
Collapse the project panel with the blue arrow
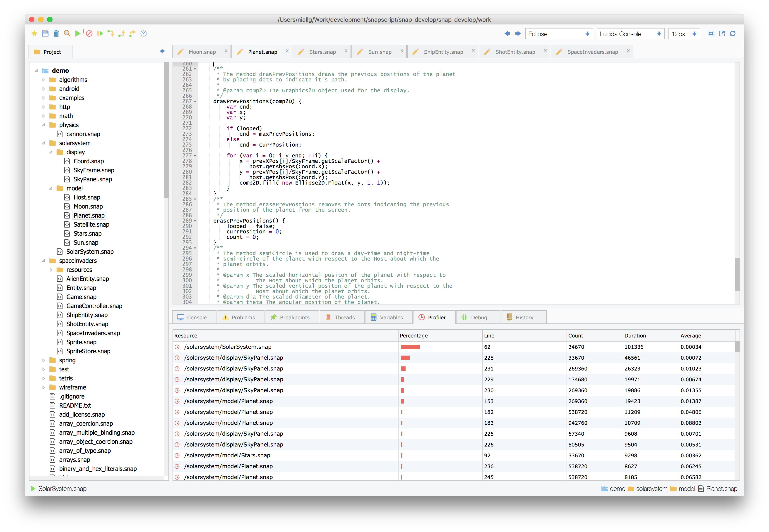tap(163, 51)
